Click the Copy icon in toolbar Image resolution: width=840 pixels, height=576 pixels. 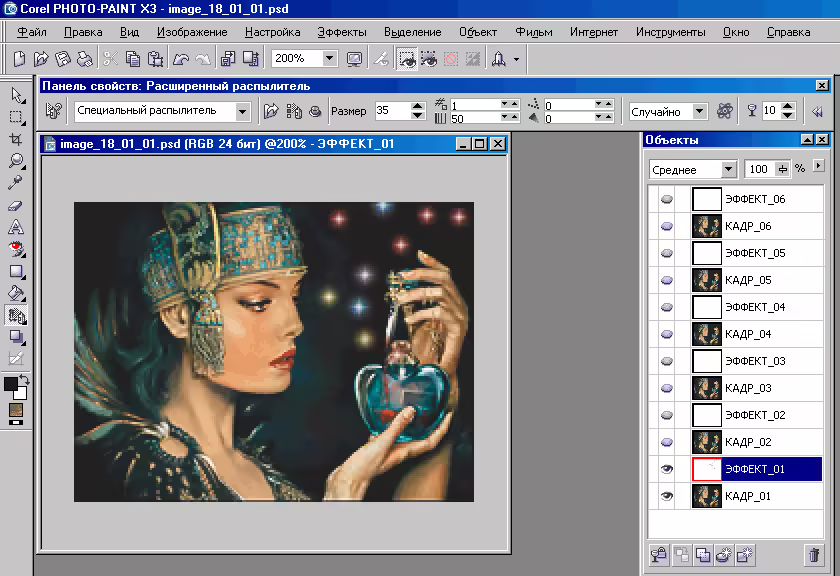132,58
